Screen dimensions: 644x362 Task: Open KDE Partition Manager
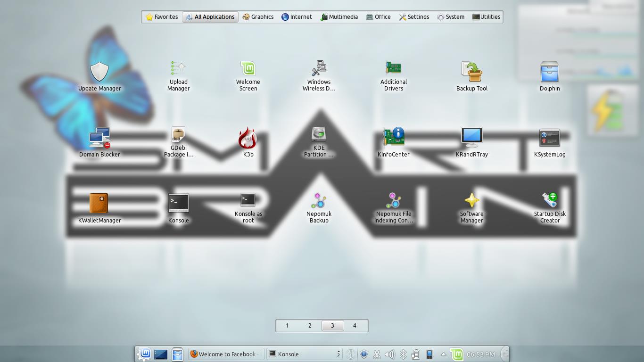coord(319,142)
